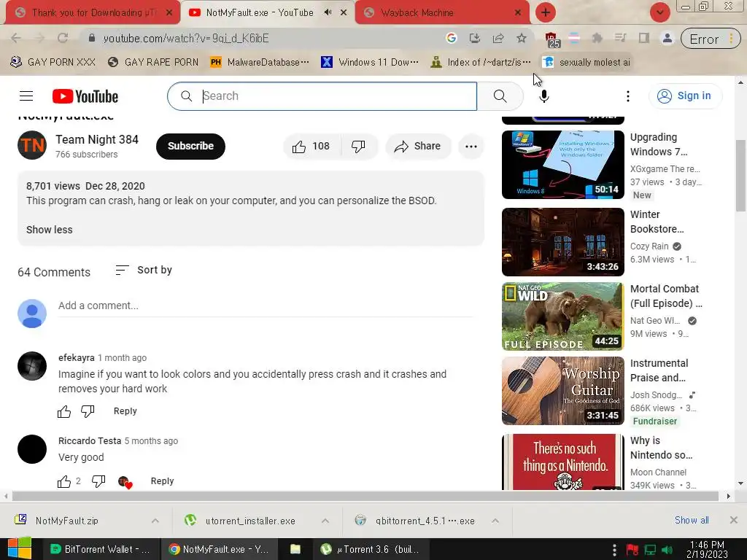Open Nat Geo Wild bear video thumbnail

[x=562, y=316]
